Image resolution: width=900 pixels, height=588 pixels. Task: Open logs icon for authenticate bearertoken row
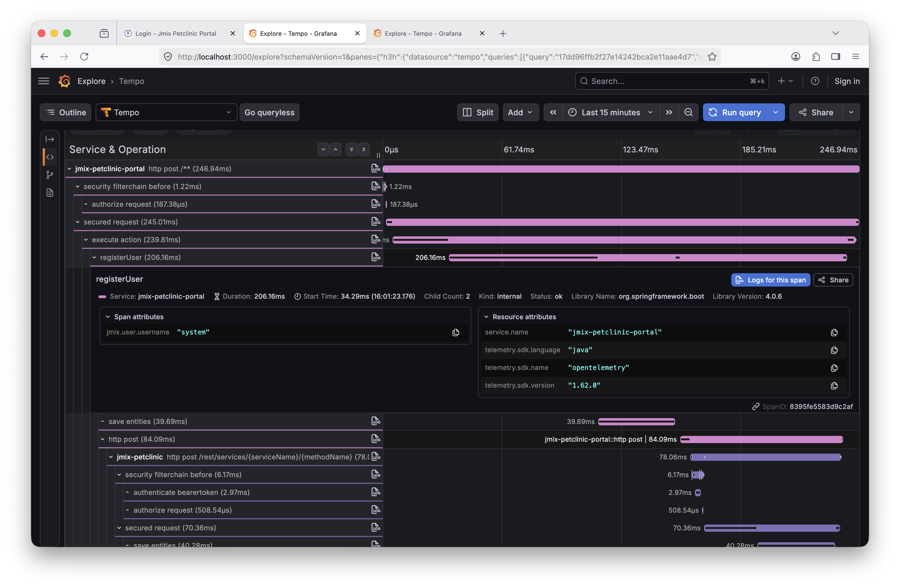(x=375, y=492)
